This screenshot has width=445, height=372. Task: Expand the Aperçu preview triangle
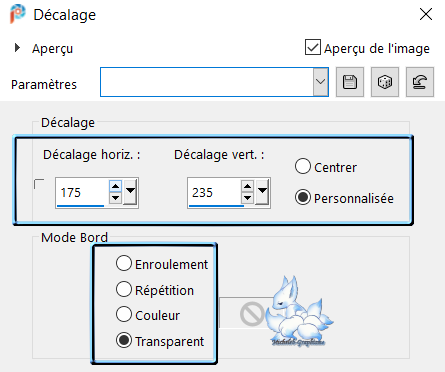(x=17, y=48)
